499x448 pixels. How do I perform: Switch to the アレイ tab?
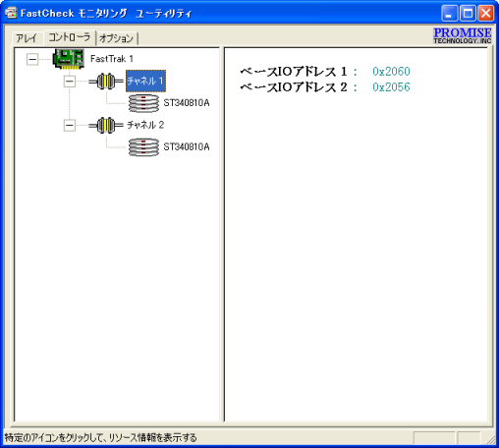(27, 38)
